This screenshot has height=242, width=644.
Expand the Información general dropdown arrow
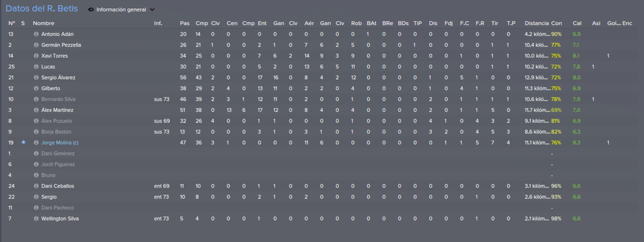click(152, 9)
